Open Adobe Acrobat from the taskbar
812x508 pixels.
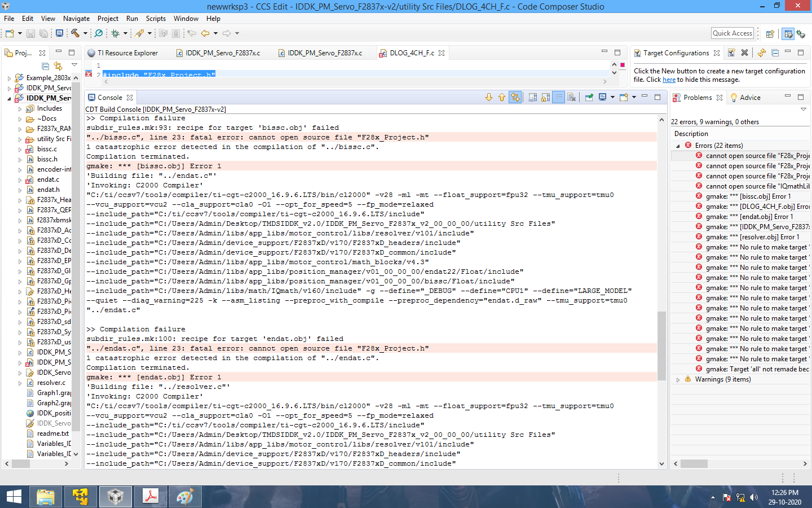pyautogui.click(x=150, y=497)
